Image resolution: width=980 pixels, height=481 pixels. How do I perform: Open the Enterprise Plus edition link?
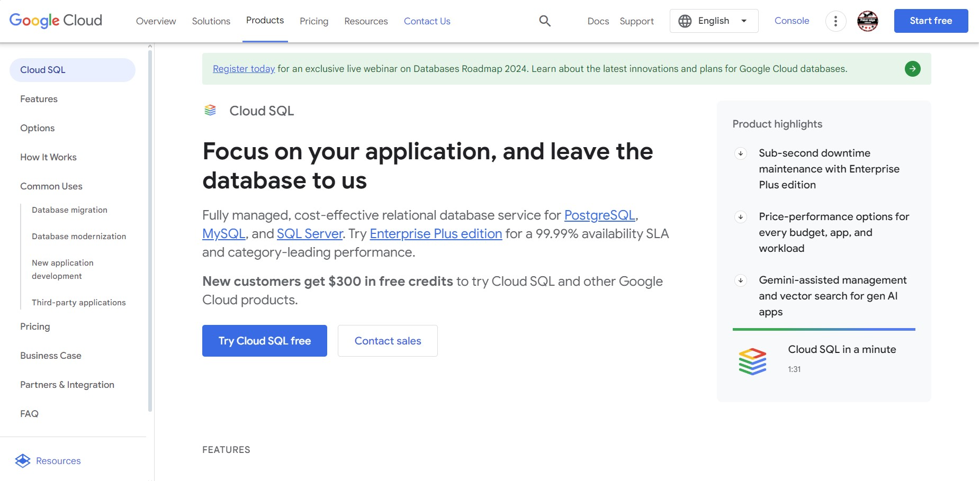pyautogui.click(x=436, y=234)
